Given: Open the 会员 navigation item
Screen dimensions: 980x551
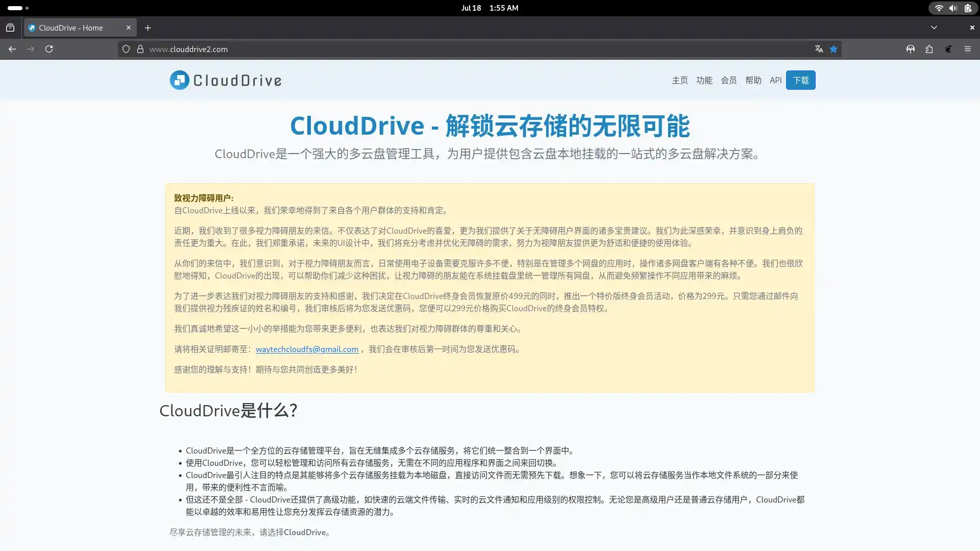Looking at the screenshot, I should (729, 80).
